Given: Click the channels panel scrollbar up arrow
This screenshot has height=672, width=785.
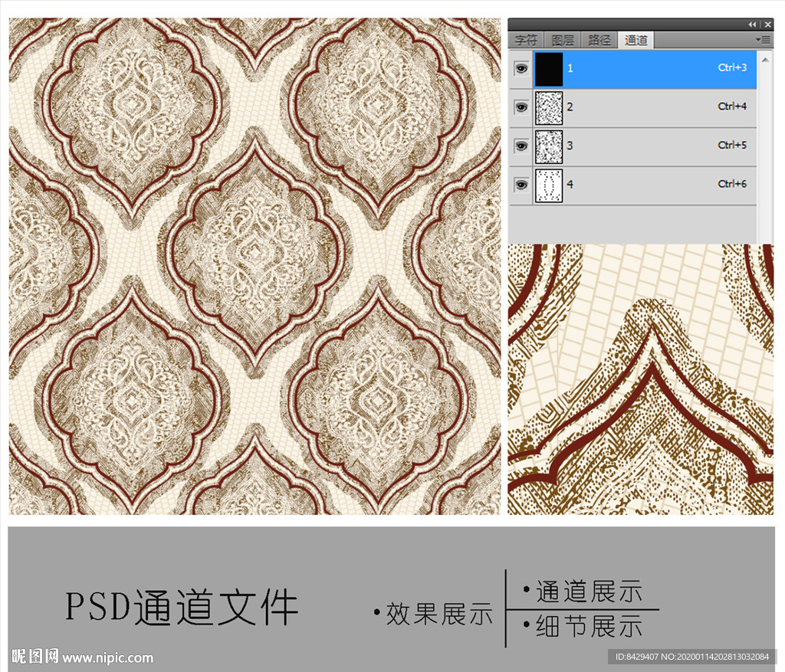Looking at the screenshot, I should [x=765, y=60].
